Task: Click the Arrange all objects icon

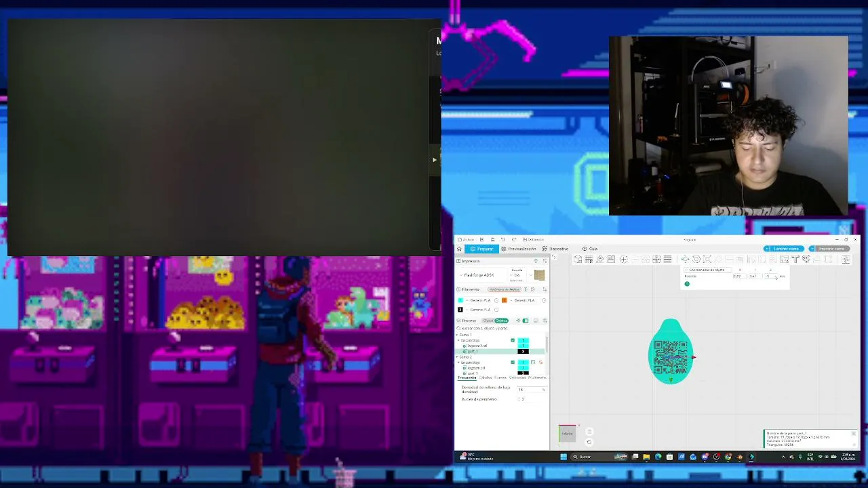Action: [x=611, y=259]
